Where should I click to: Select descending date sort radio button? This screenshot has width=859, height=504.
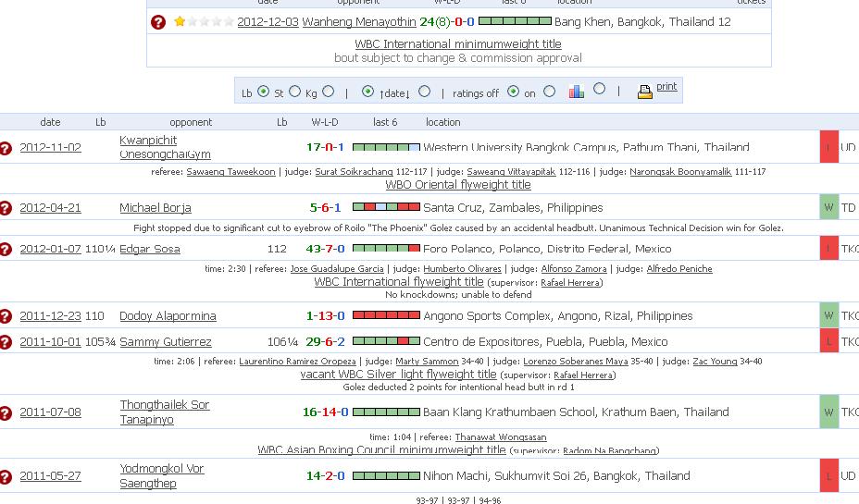click(x=424, y=92)
